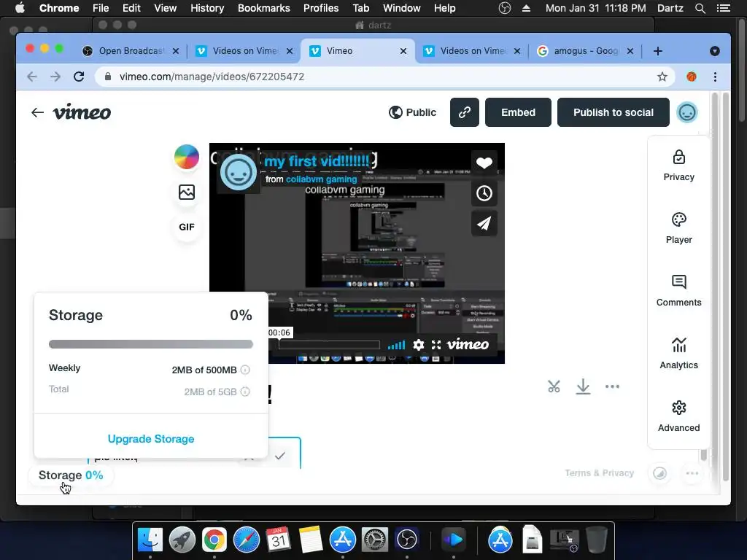The image size is (747, 560).
Task: Open the Advanced settings panel
Action: (x=679, y=416)
